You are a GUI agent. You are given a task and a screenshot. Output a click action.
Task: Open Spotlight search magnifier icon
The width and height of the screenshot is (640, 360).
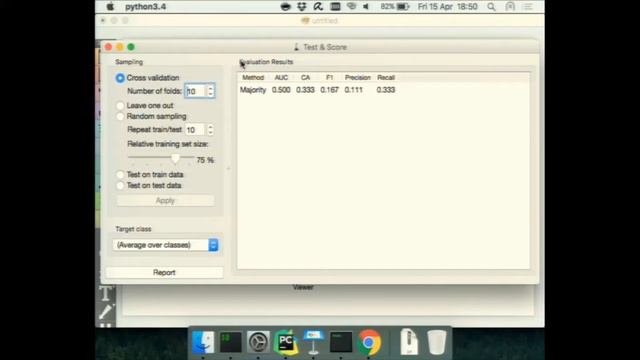tap(491, 7)
